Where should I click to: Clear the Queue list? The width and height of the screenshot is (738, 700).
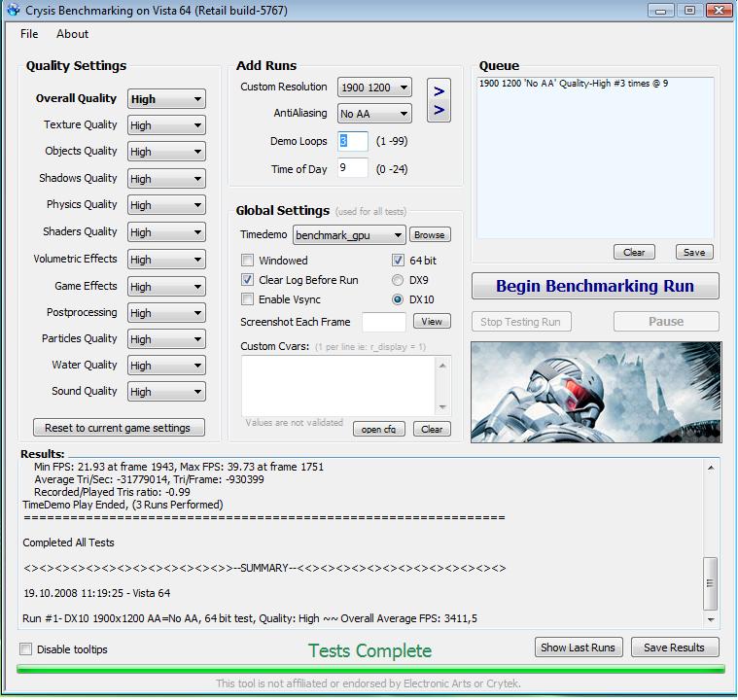point(634,253)
